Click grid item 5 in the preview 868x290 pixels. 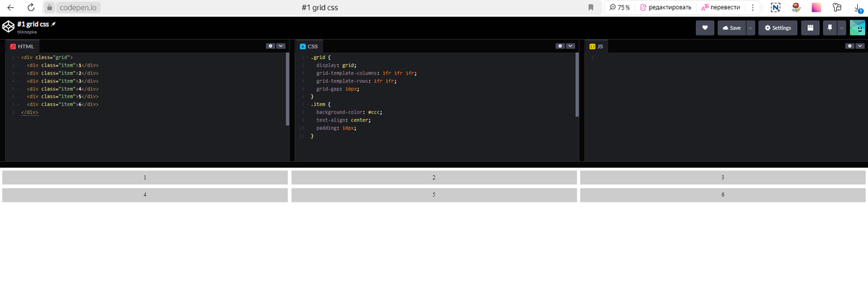tap(434, 195)
